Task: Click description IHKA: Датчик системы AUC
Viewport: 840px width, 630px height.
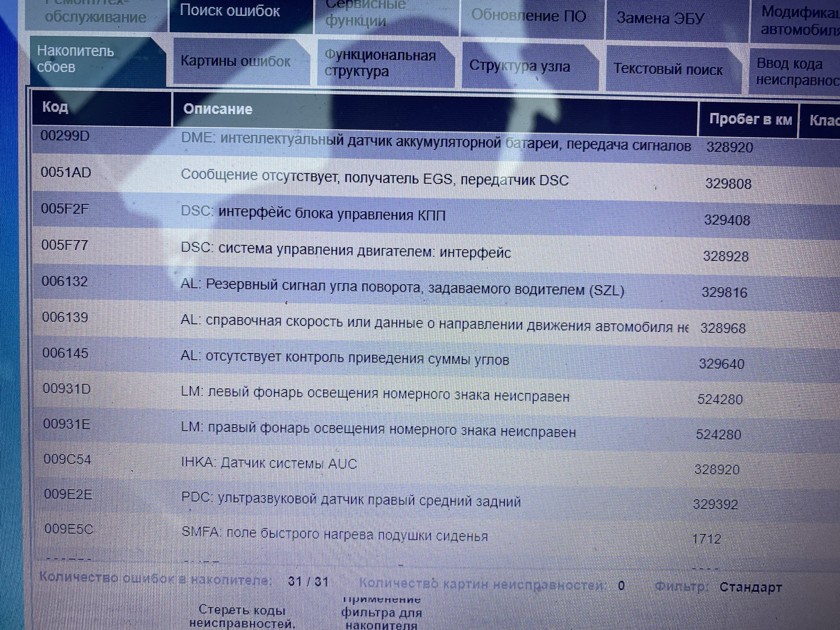Action: (x=269, y=463)
